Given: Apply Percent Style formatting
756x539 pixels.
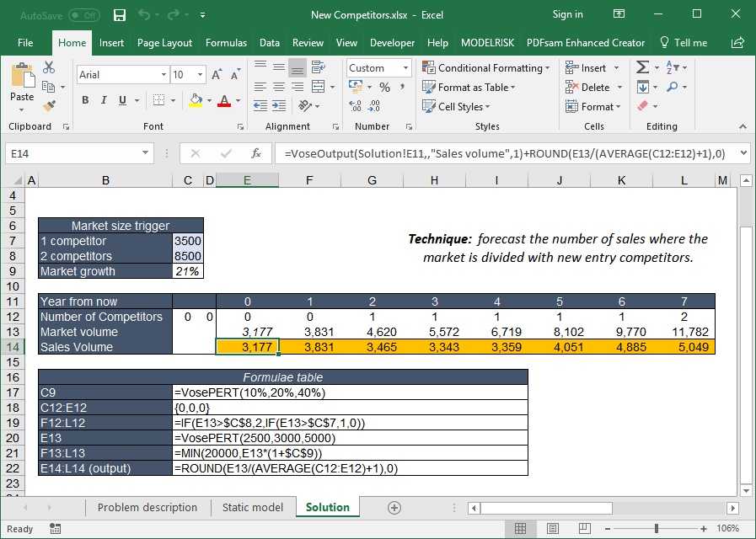Looking at the screenshot, I should 384,87.
